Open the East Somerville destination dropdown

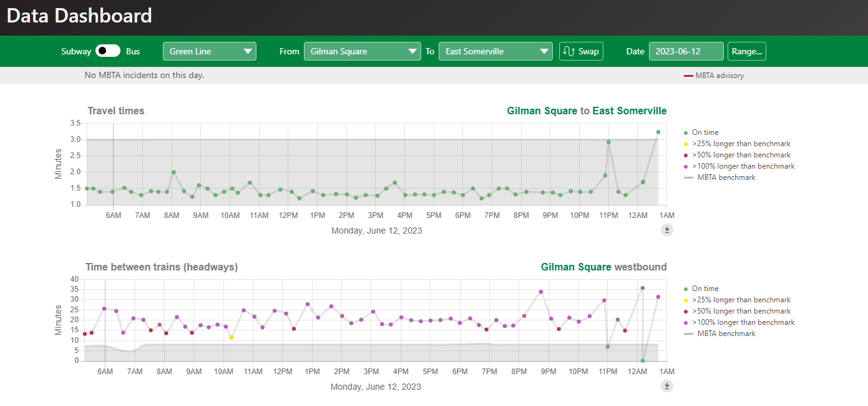tap(495, 51)
